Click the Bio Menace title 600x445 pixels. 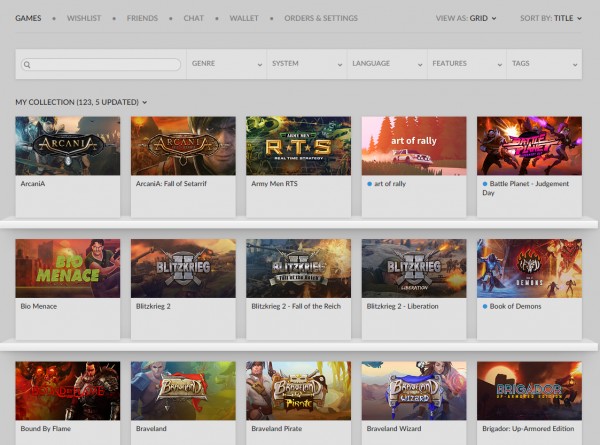coord(39,306)
